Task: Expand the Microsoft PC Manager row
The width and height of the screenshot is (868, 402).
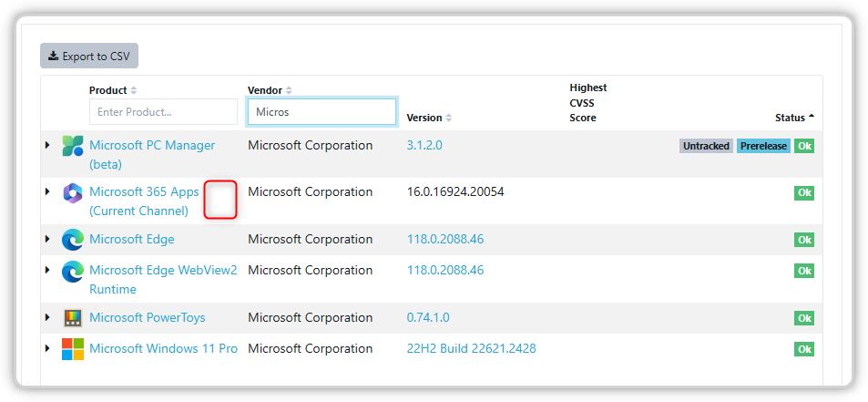Action: (x=47, y=145)
